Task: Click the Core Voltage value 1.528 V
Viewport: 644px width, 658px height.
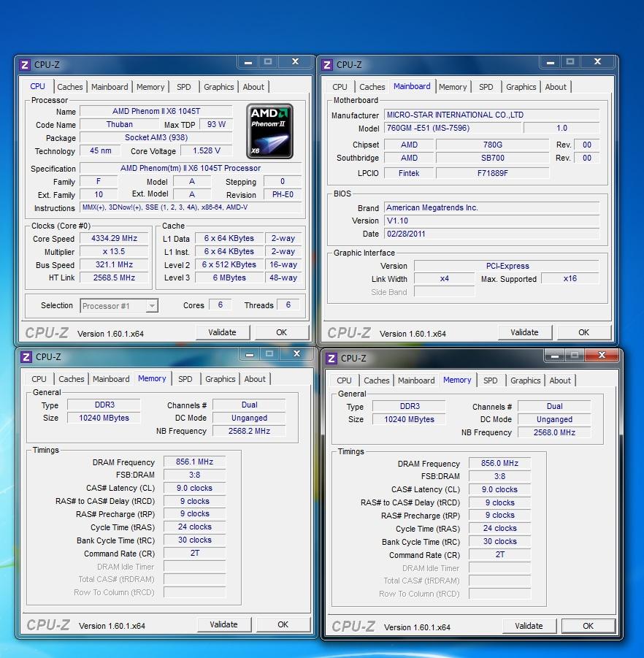Action: [206, 150]
